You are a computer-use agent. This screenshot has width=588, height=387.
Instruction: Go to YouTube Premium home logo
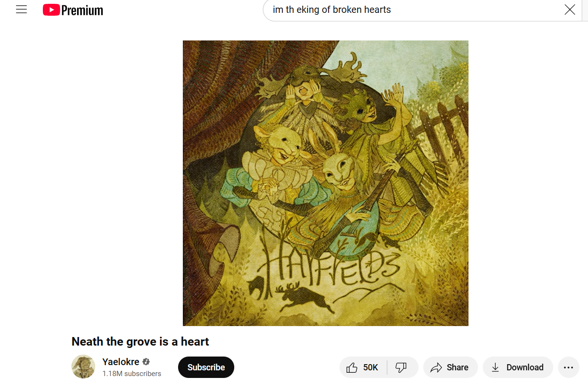(73, 10)
